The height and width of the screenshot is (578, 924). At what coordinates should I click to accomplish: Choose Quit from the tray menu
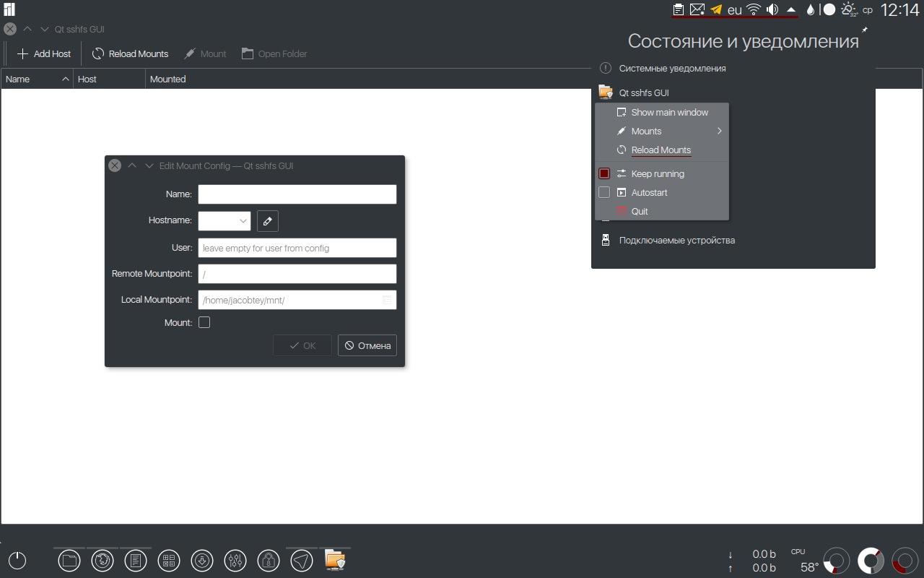(662, 211)
